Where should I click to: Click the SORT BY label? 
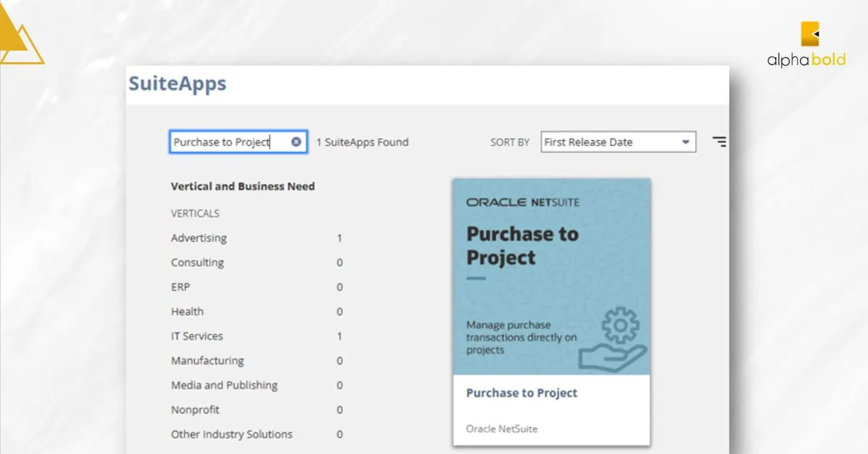coord(510,142)
